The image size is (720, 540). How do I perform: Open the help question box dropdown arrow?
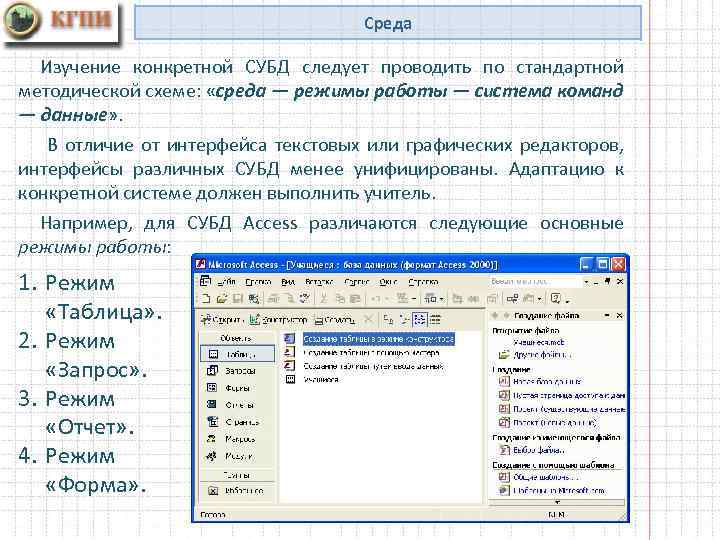(x=586, y=281)
